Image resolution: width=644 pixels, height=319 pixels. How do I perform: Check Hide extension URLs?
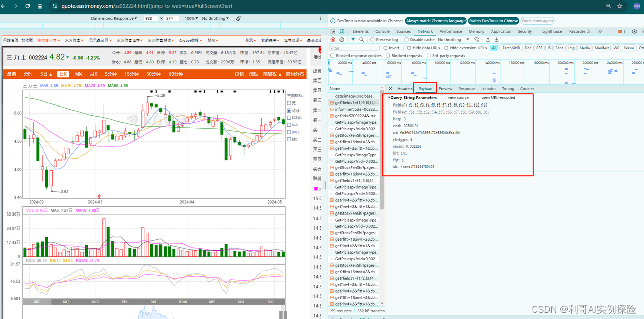[446, 48]
